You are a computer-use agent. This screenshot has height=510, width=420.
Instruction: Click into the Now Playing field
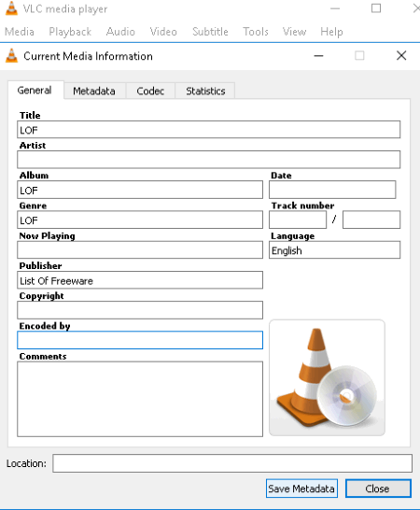coord(140,249)
